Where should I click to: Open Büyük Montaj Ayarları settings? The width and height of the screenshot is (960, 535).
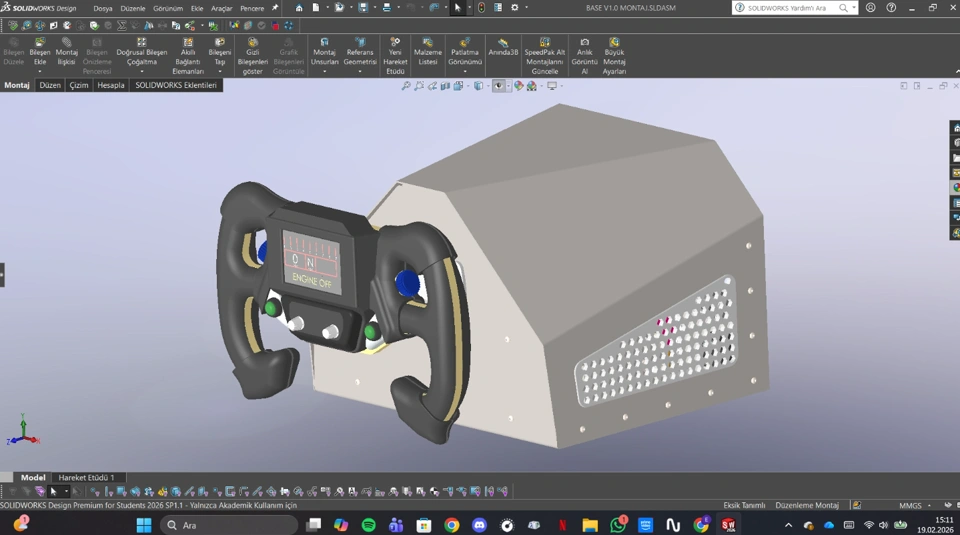[614, 44]
